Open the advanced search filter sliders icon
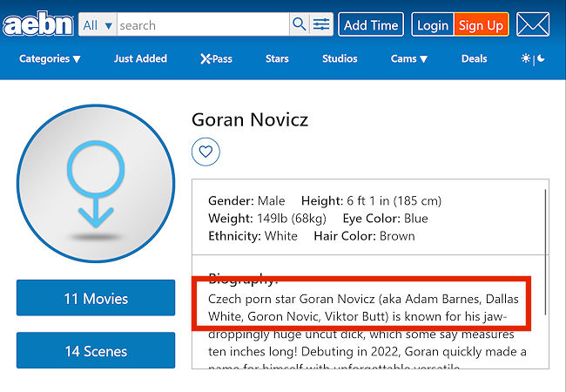566x392 pixels. (x=321, y=25)
